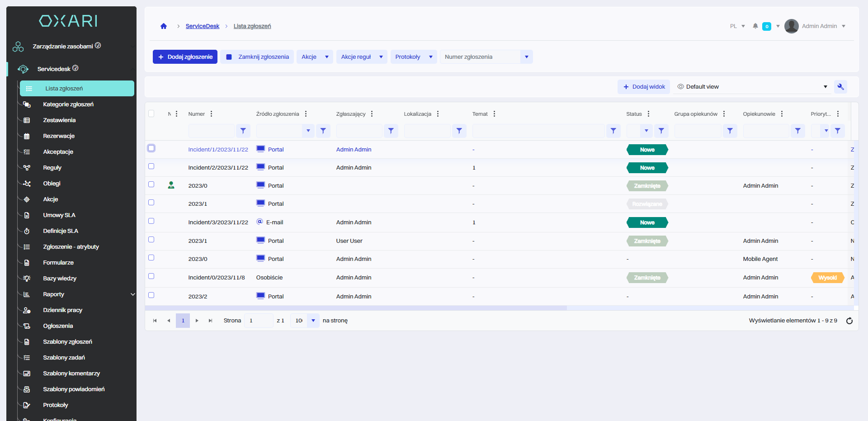Image resolution: width=868 pixels, height=421 pixels.
Task: Click filter icon for Opiekunowie column
Action: point(797,131)
